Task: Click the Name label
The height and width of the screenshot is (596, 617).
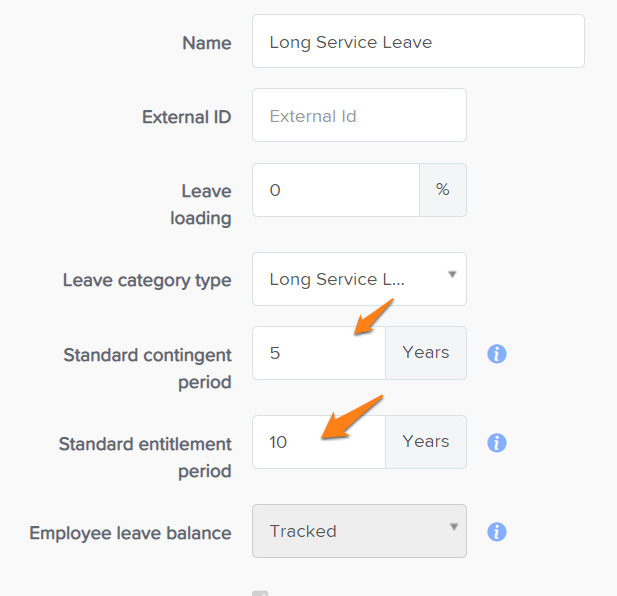Action: coord(207,43)
